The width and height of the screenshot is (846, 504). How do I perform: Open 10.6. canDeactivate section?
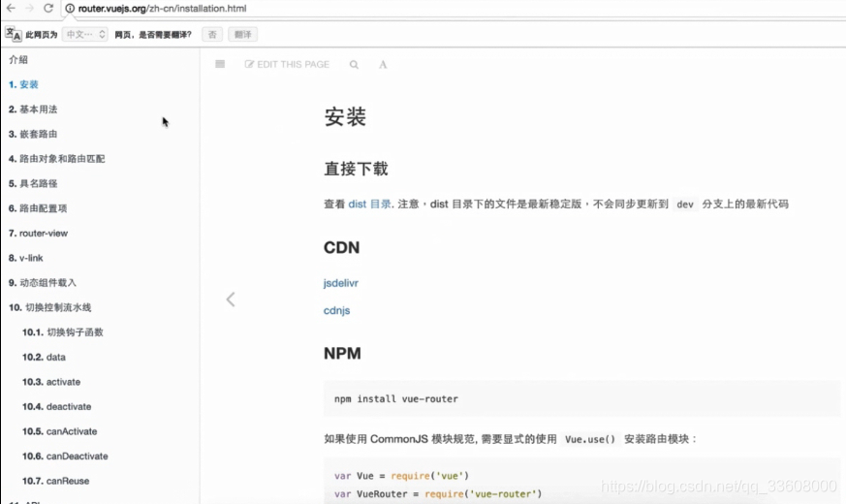click(65, 457)
